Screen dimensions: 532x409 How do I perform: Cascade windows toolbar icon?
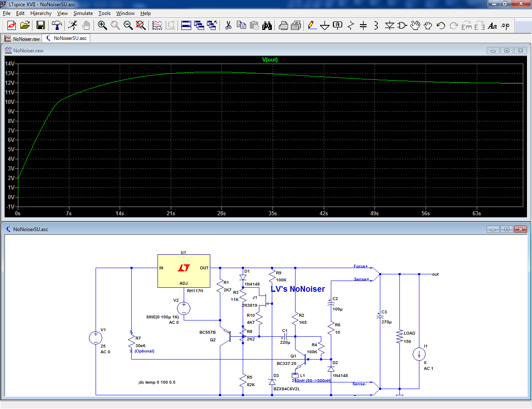point(199,26)
